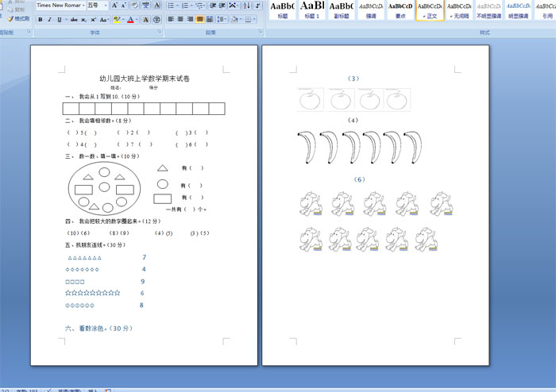Viewport: 556px width, 392px height.
Task: Align text left
Action: click(171, 20)
